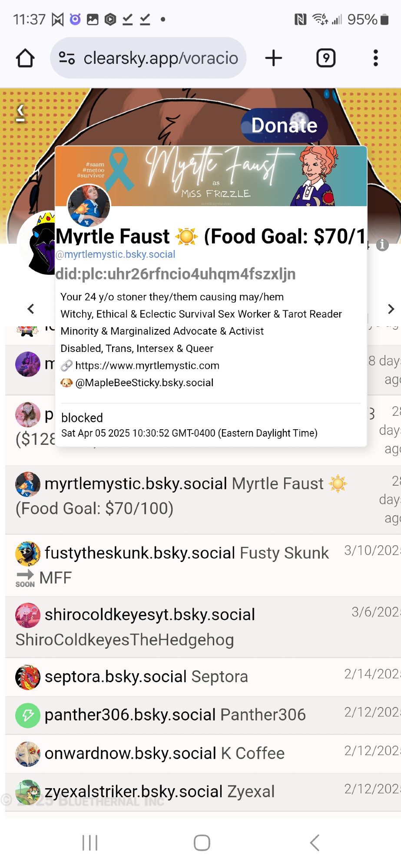
Task: Tap the back arrow icon on banner
Action: (20, 113)
